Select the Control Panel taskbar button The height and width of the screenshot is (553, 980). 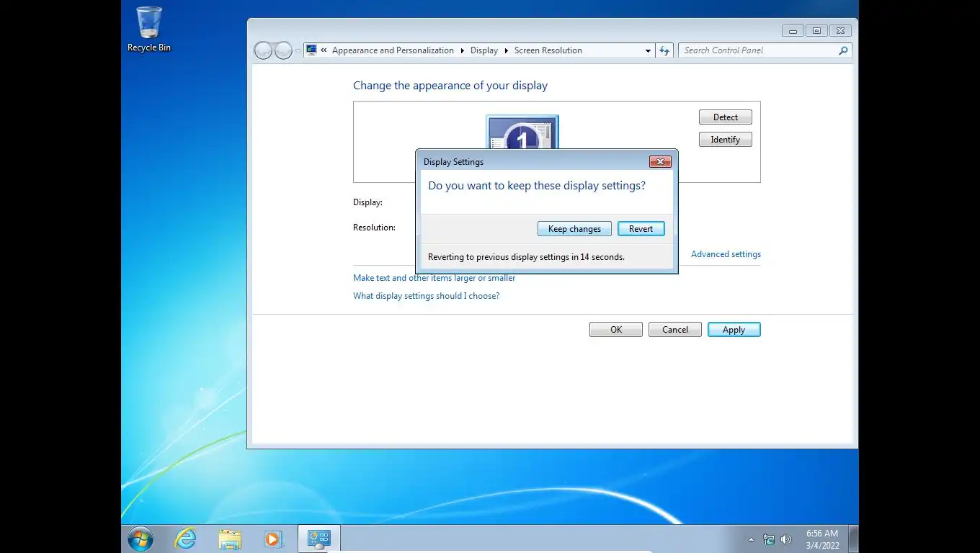point(318,539)
